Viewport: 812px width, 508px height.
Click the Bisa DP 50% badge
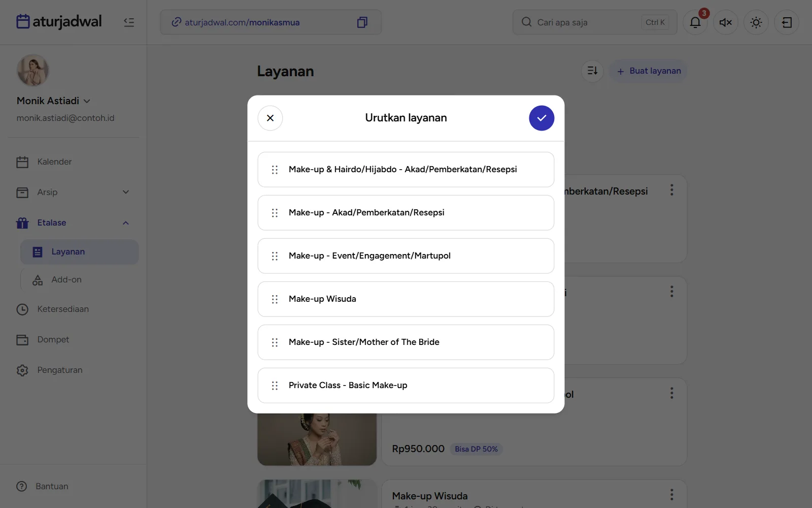pos(476,449)
